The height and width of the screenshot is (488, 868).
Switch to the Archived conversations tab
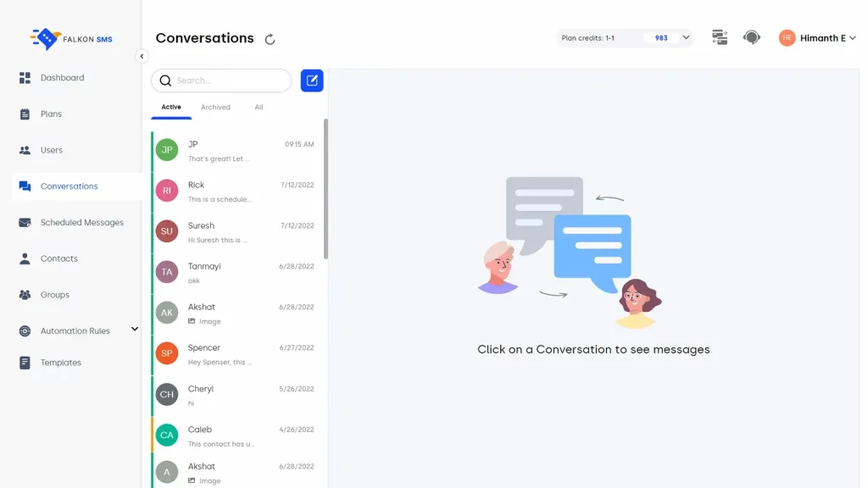[x=215, y=107]
